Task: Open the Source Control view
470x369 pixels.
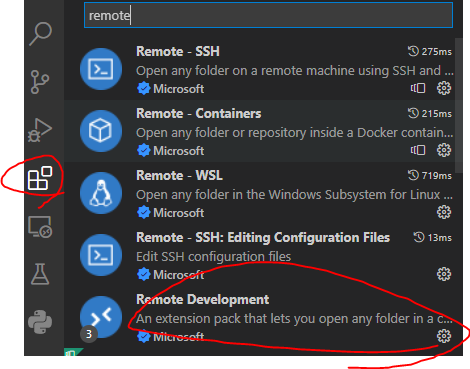Action: 40,82
